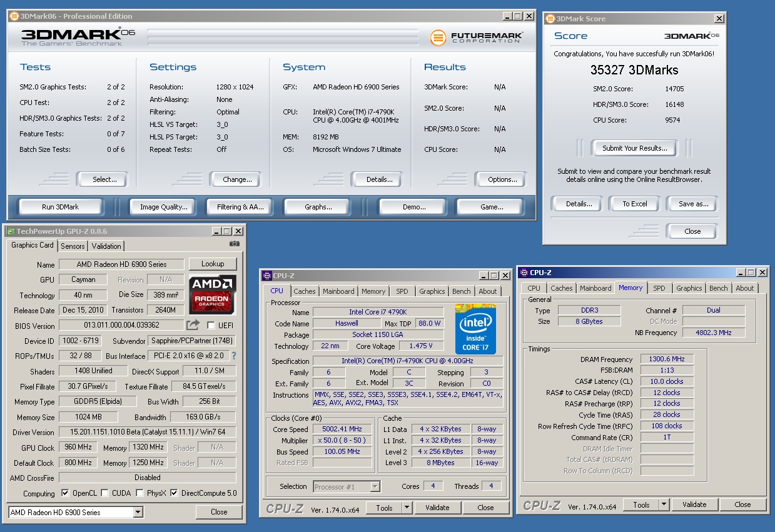Click the AMD Radeon Graphics logo in GPU-Z

213,294
